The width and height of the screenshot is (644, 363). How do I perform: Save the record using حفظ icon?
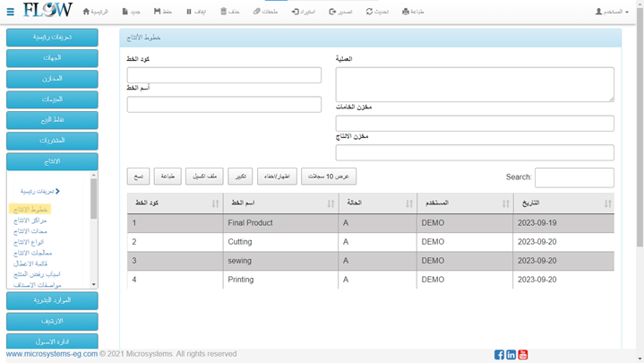click(x=163, y=12)
